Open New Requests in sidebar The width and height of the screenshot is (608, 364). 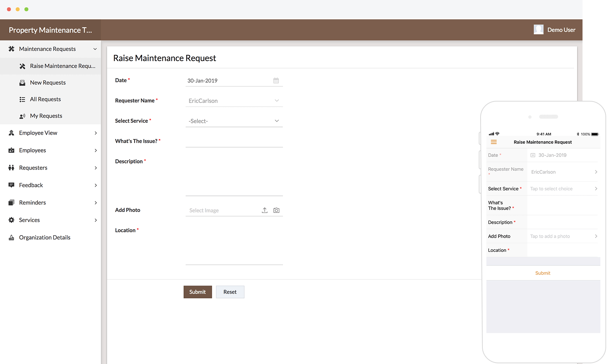coord(50,83)
